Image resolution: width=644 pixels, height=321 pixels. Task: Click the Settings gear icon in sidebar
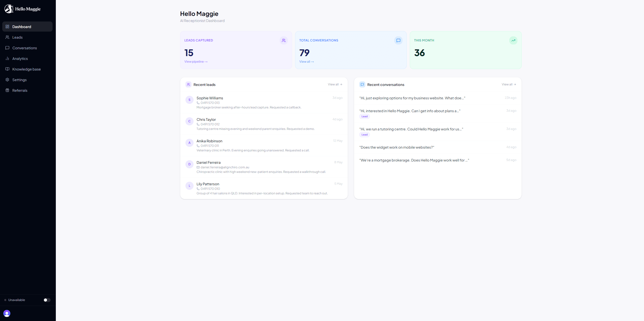[x=7, y=80]
